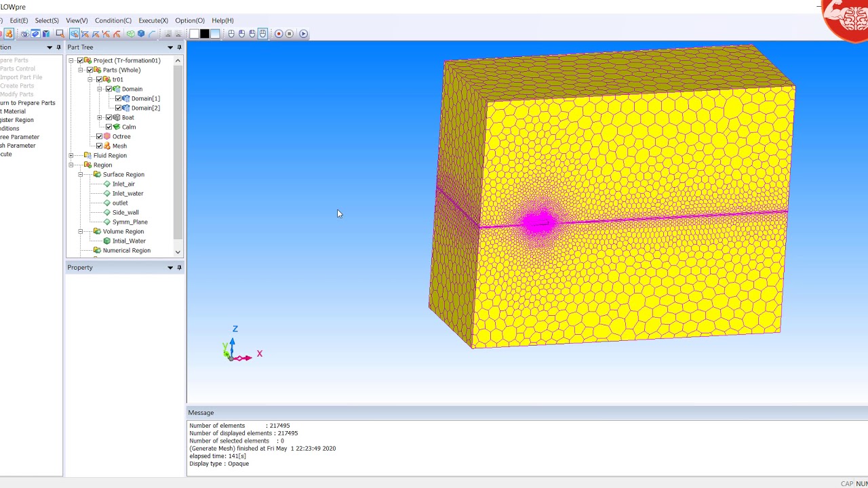Click the eye visibility toolbar icon
Screen dimensions: 868x488
(x=24, y=34)
